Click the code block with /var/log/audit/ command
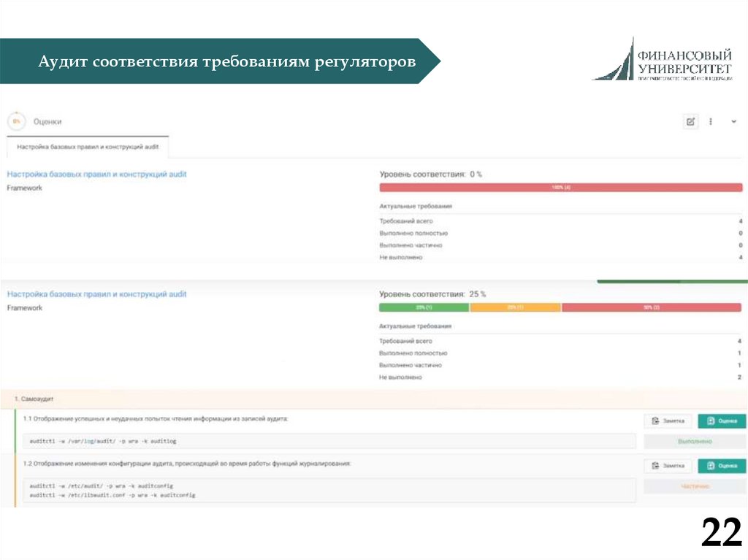 [x=329, y=441]
